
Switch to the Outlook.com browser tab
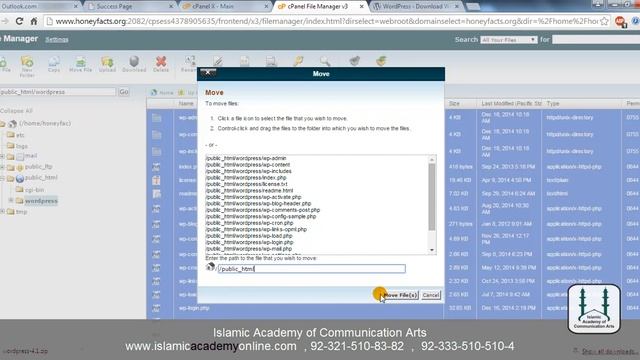coord(39,6)
